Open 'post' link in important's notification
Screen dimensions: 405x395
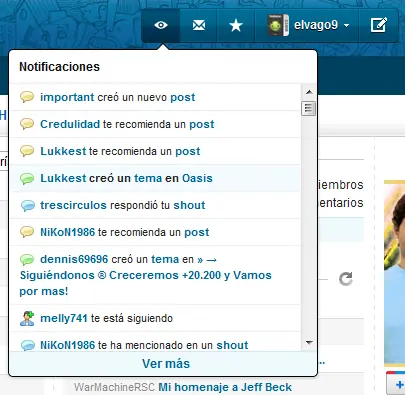pyautogui.click(x=183, y=97)
